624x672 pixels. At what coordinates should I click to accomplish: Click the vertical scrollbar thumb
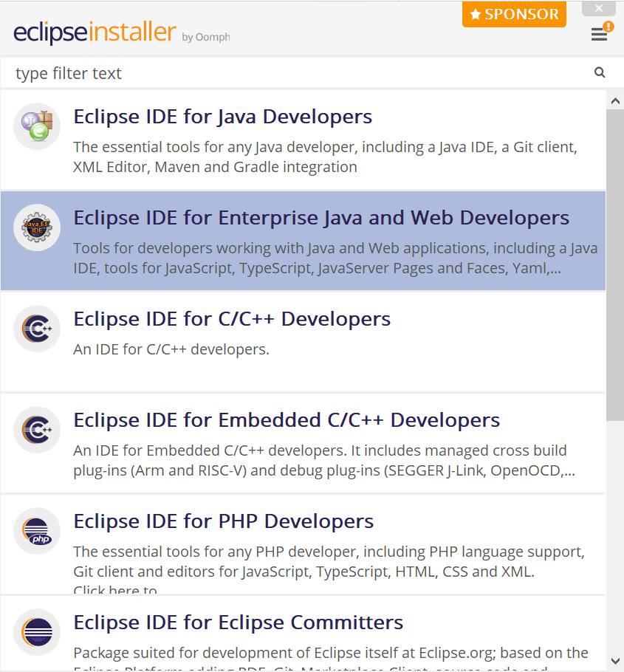615,265
